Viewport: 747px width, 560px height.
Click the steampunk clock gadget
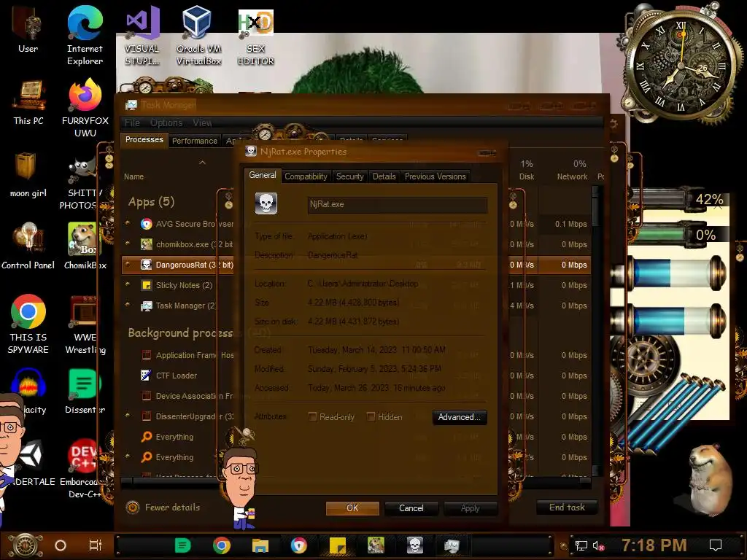[681, 64]
